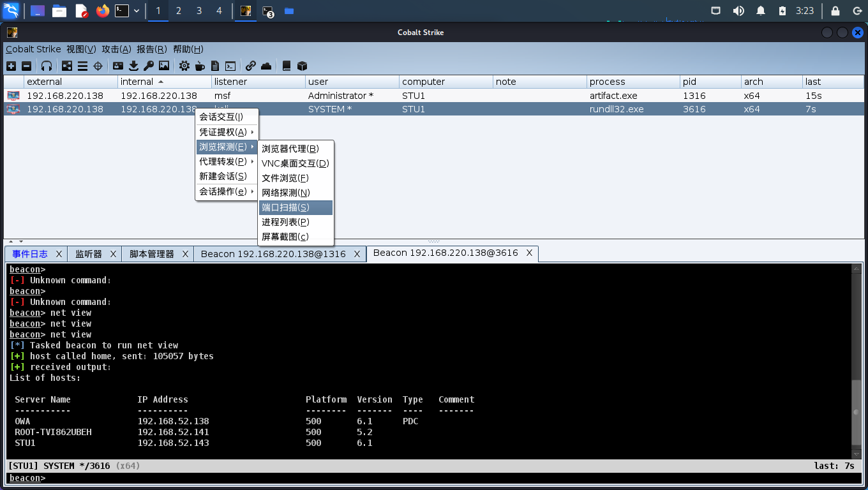Choose 进程列表(P) menu entry

click(296, 222)
